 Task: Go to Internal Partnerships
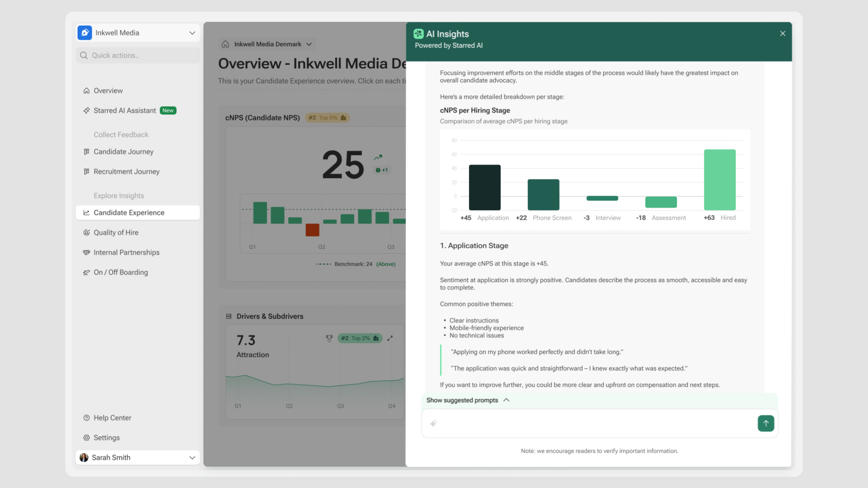(126, 252)
